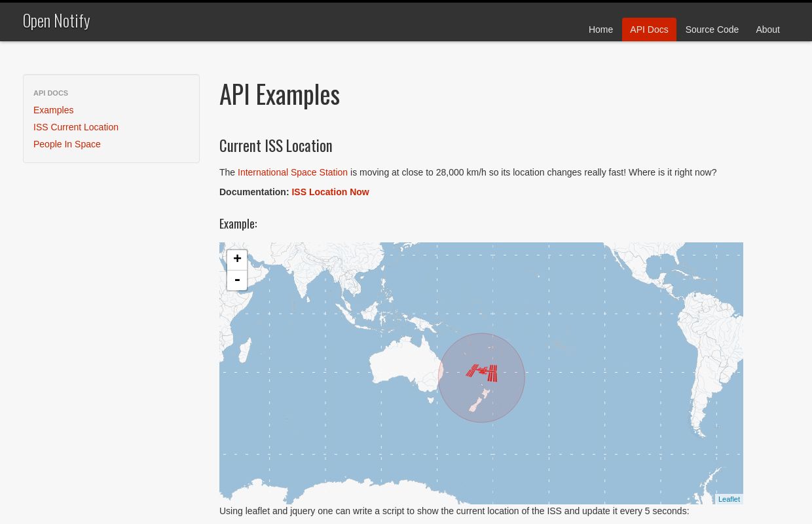The width and height of the screenshot is (812, 524).
Task: Zoom in on the map
Action: 237,259
